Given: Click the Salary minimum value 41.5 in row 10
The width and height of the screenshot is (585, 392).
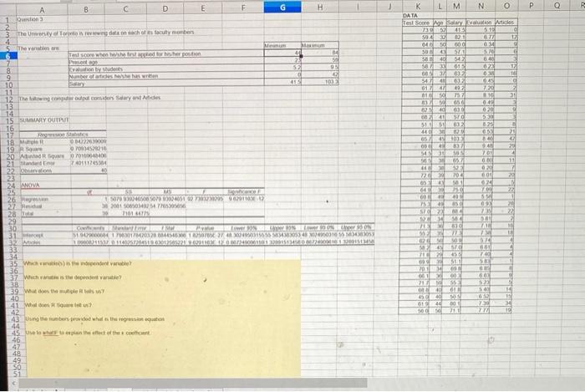Looking at the screenshot, I should (282, 82).
